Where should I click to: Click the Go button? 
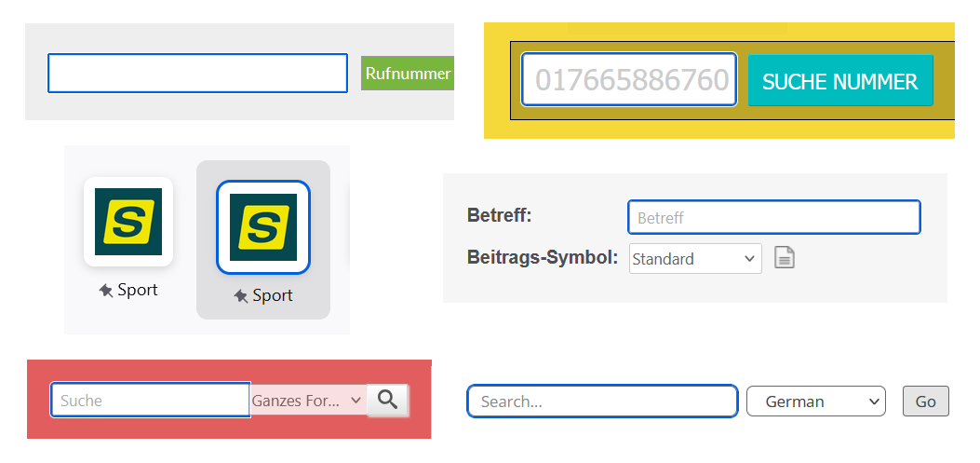point(925,402)
